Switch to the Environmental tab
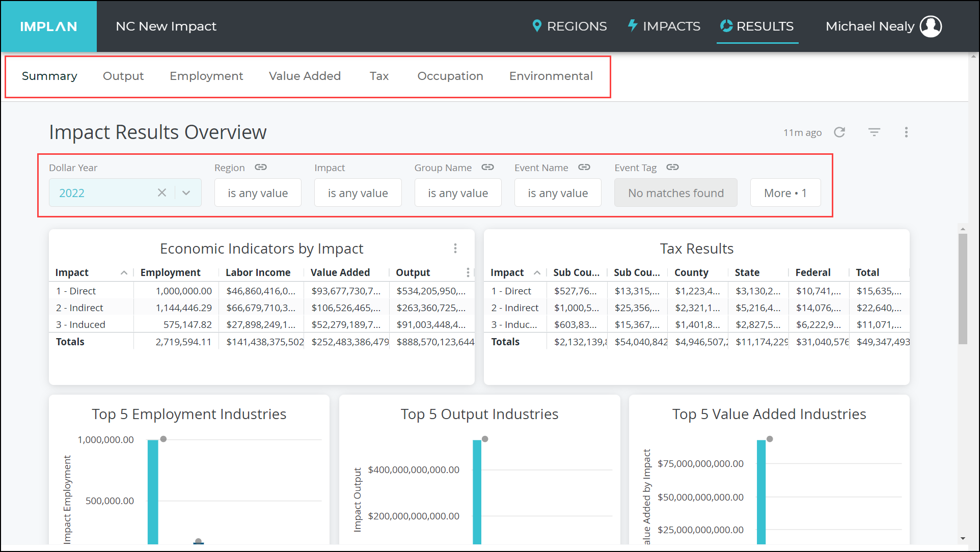Image resolution: width=980 pixels, height=552 pixels. click(x=551, y=76)
